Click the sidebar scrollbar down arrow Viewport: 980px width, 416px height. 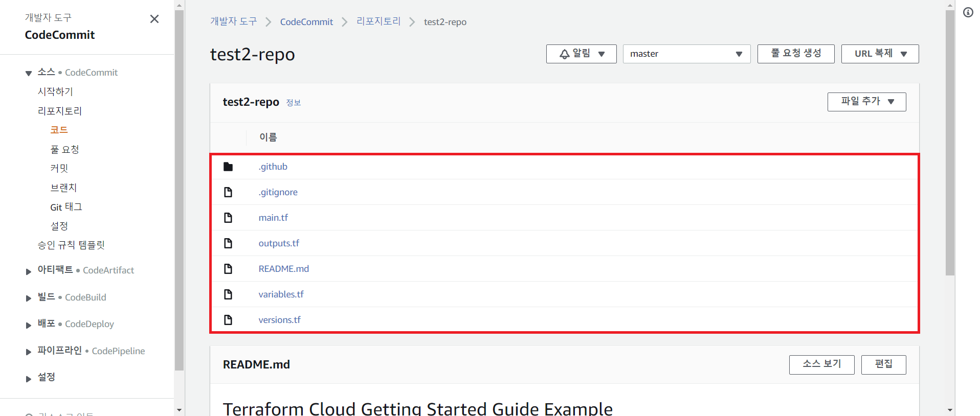tap(179, 410)
